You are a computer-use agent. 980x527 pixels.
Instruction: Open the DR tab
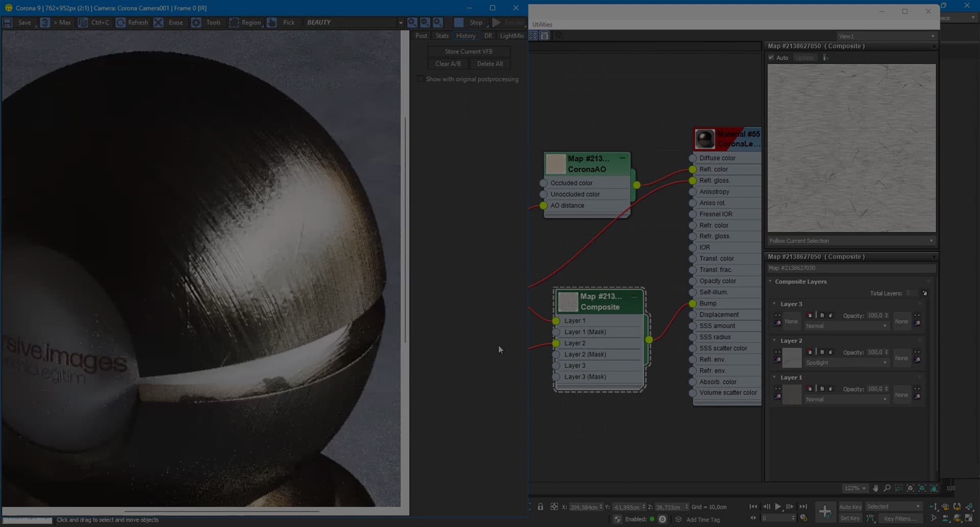click(x=488, y=36)
